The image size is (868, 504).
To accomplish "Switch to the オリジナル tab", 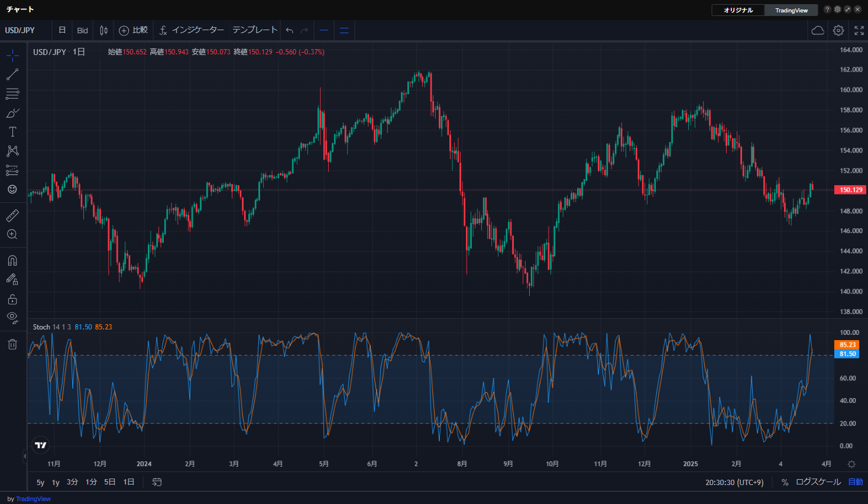I will (739, 10).
